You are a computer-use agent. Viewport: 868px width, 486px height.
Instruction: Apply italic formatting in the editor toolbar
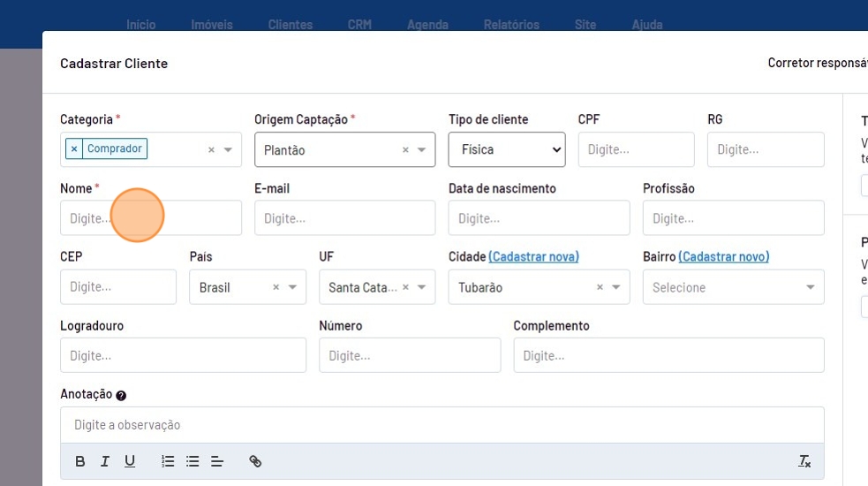point(105,461)
